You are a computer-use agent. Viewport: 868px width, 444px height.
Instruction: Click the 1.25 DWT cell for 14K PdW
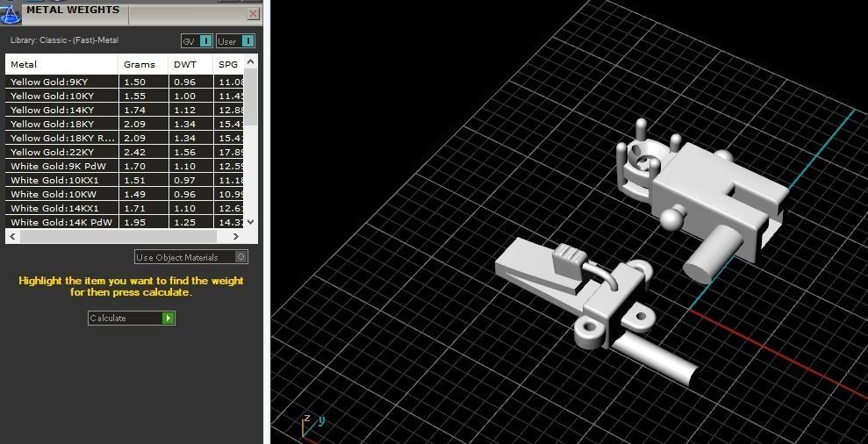tap(190, 222)
